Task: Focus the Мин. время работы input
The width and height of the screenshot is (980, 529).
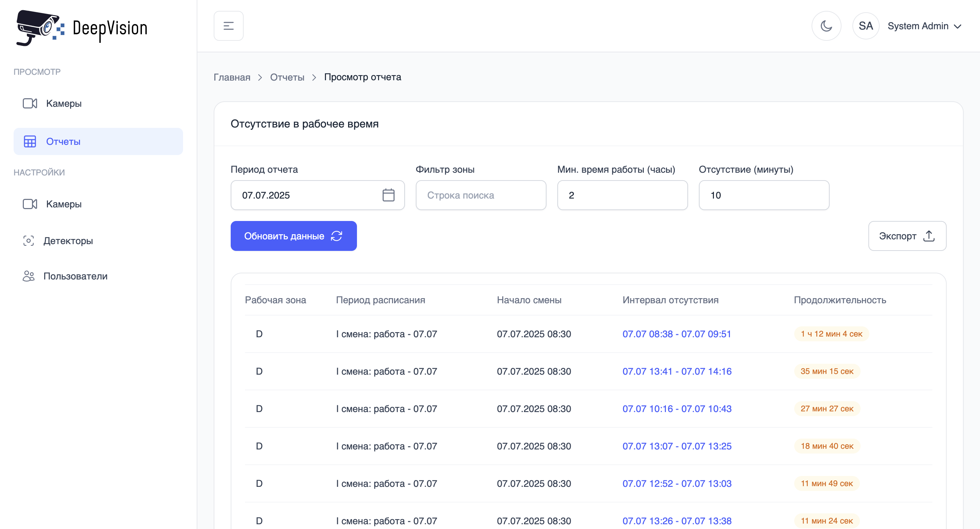Action: [x=622, y=195]
